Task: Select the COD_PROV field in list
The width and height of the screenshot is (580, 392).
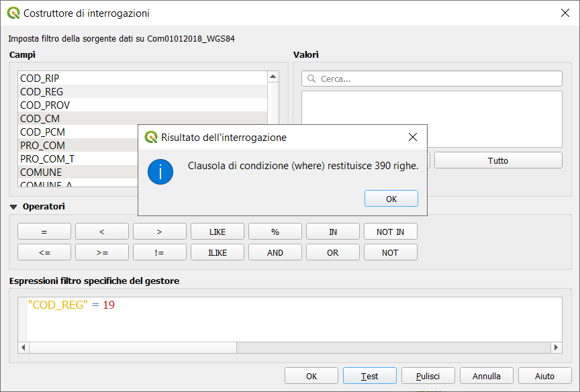Action: (x=45, y=105)
